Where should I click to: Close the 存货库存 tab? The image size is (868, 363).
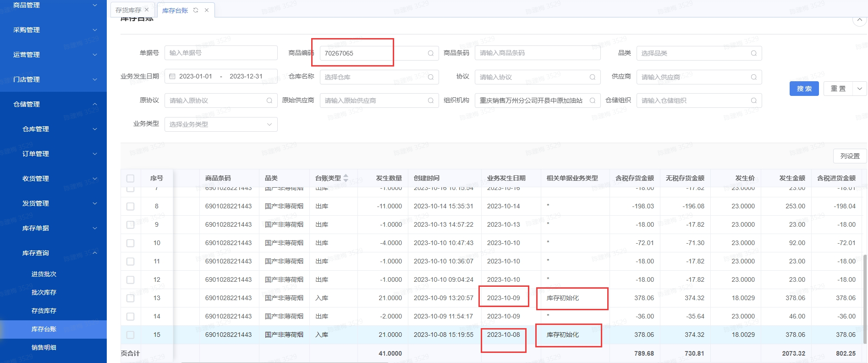(x=147, y=10)
